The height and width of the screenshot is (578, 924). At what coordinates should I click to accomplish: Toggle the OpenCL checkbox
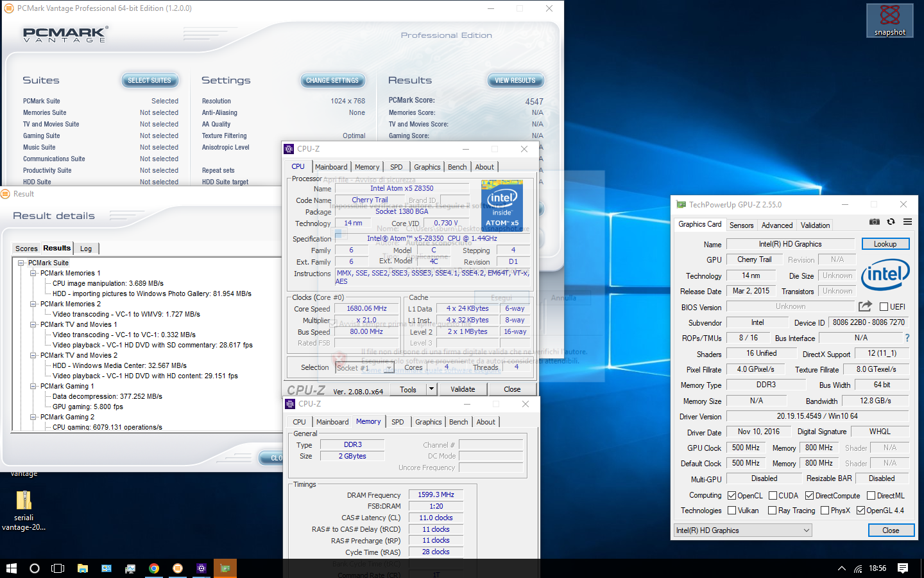pyautogui.click(x=732, y=496)
